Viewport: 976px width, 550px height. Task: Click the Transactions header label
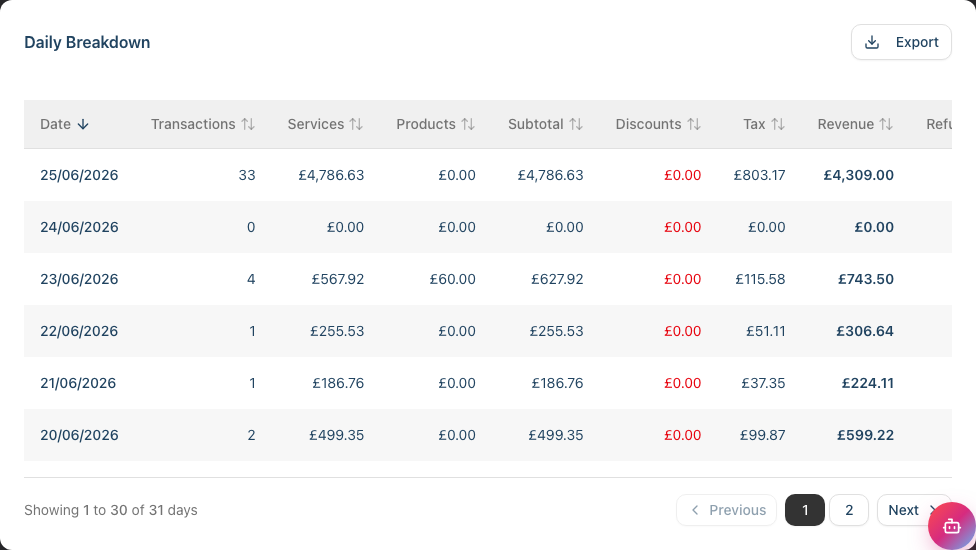pos(193,124)
